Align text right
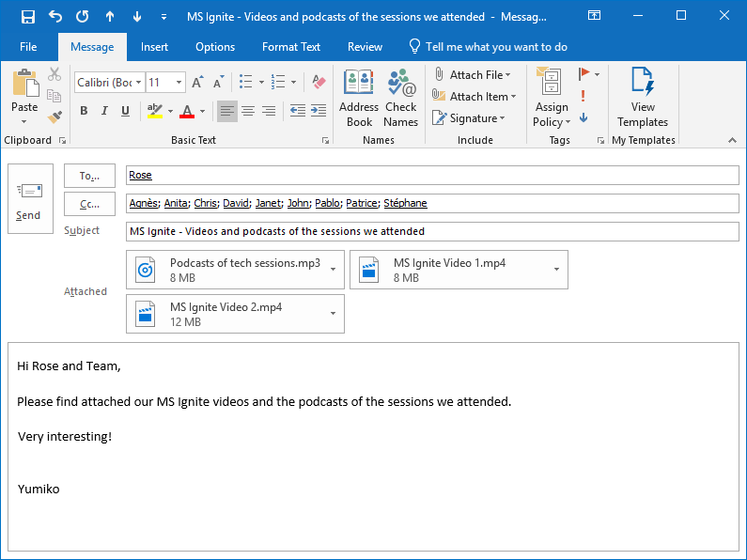Viewport: 747px width, 560px height. pos(269,111)
